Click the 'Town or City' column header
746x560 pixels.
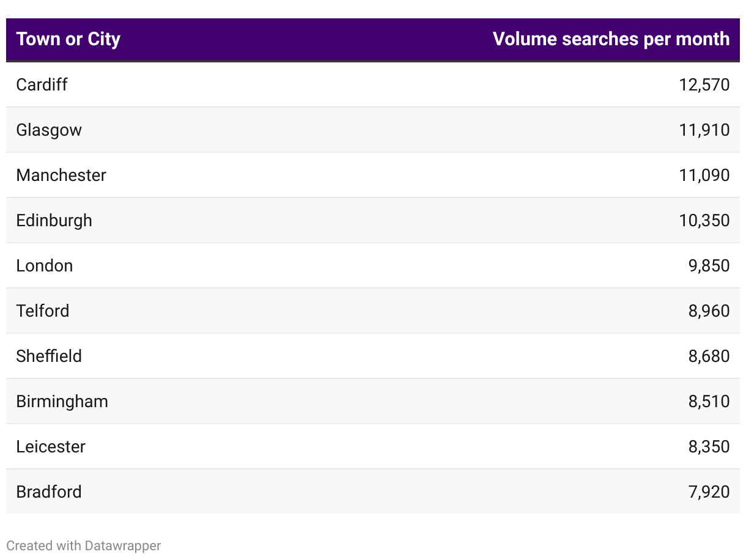(x=68, y=39)
